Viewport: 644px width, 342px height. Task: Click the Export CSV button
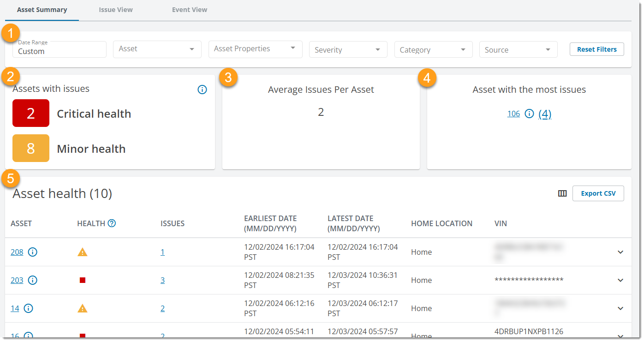click(598, 193)
